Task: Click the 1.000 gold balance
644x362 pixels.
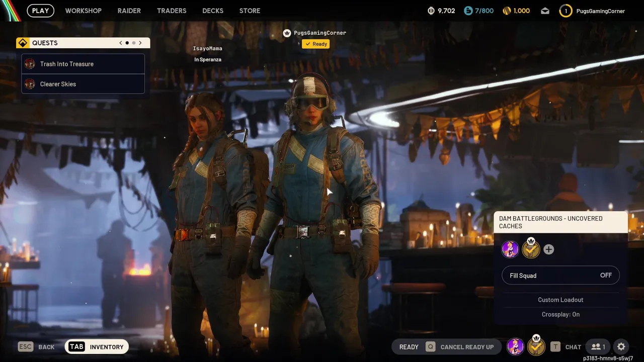Action: pos(522,11)
